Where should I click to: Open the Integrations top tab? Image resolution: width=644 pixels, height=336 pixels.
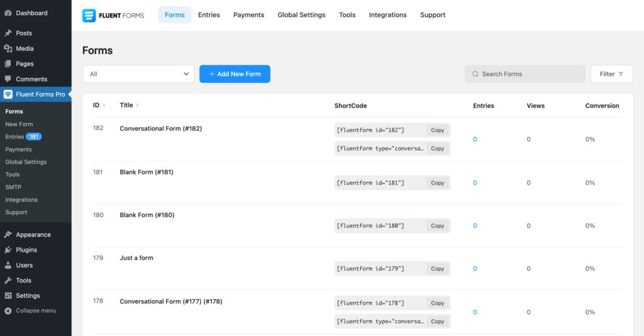point(387,15)
